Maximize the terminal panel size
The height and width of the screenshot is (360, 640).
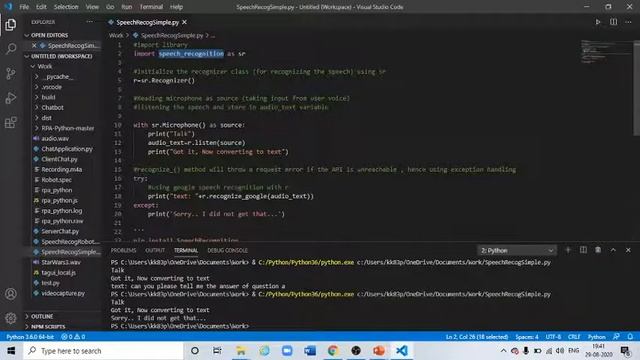[613, 250]
